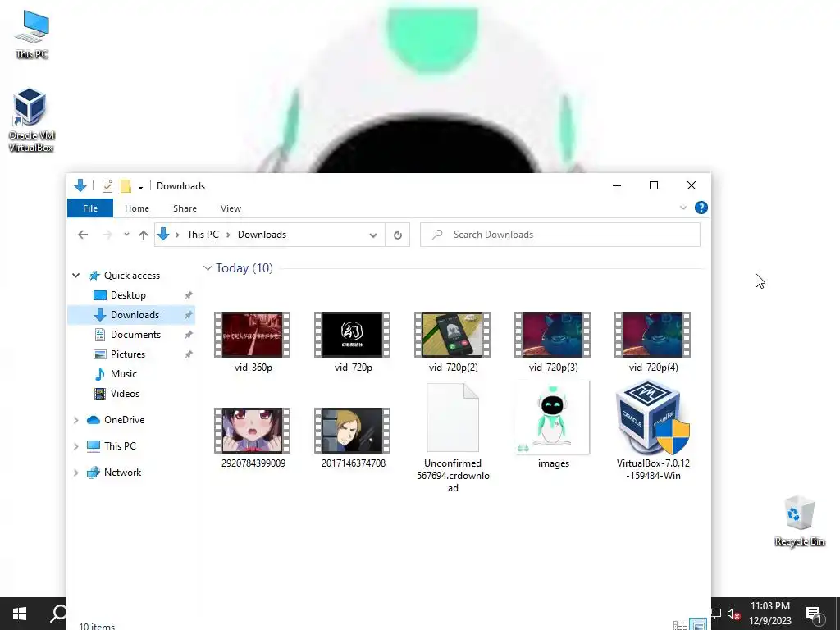Image resolution: width=840 pixels, height=630 pixels.
Task: Click the pin icon beside Documents
Action: (188, 335)
